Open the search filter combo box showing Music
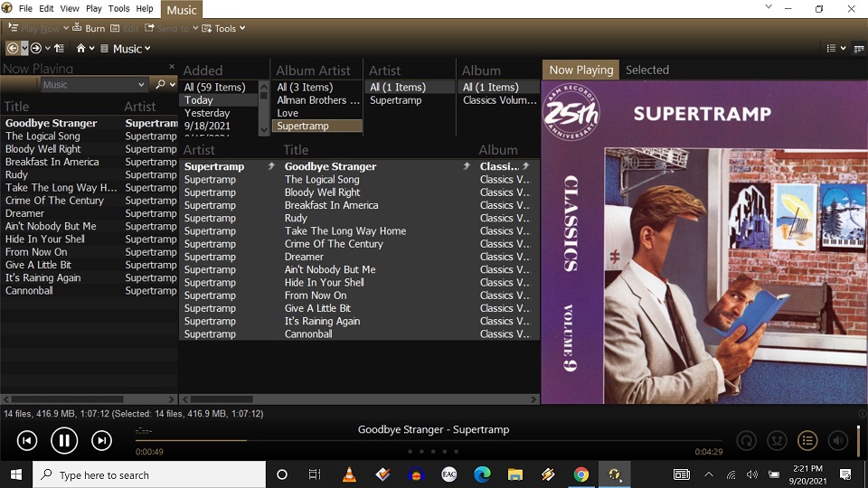The width and height of the screenshot is (868, 488). pos(93,85)
